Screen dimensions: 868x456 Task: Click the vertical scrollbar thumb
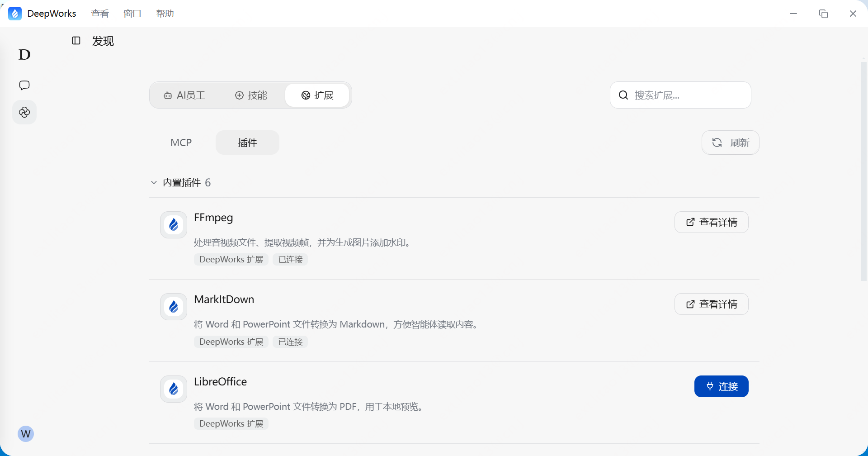tap(863, 172)
